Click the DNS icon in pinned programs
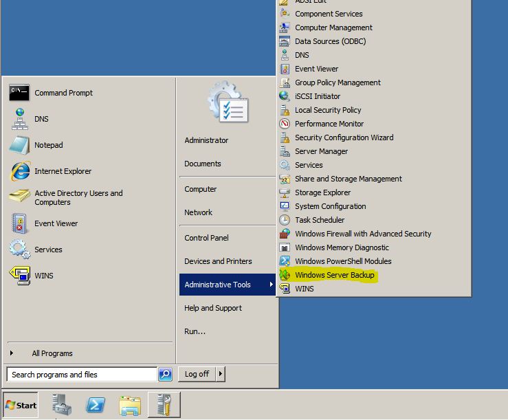This screenshot has height=420, width=508. pos(20,119)
